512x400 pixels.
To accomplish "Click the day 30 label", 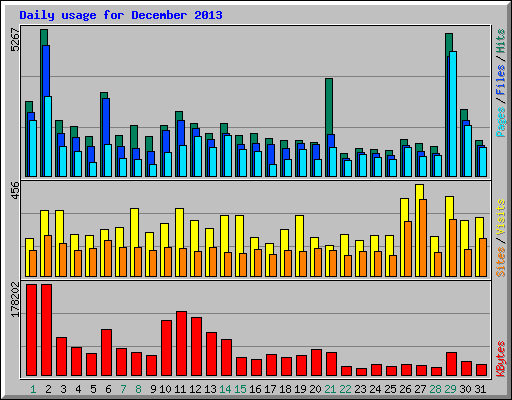I will [465, 389].
